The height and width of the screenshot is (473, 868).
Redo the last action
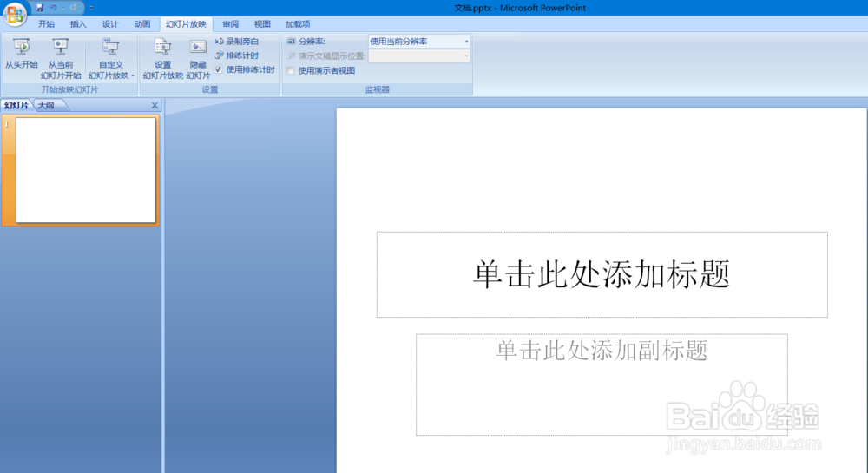pyautogui.click(x=73, y=8)
